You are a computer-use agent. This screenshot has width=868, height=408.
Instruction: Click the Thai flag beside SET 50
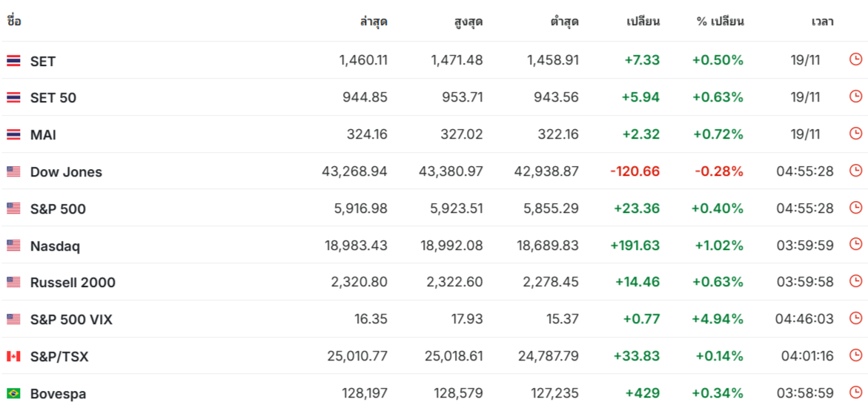click(13, 98)
